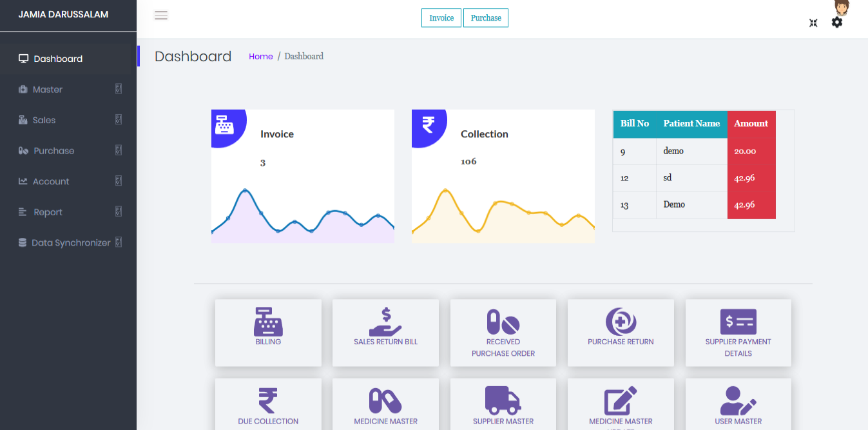Viewport: 868px width, 430px height.
Task: Click patient name 'sd' cell
Action: 692,178
